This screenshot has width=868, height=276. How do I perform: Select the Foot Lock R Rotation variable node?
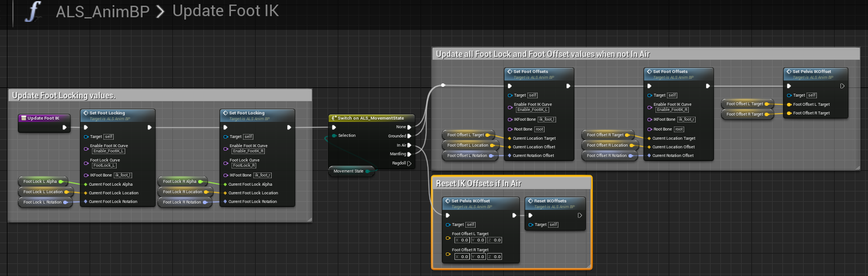point(183,202)
